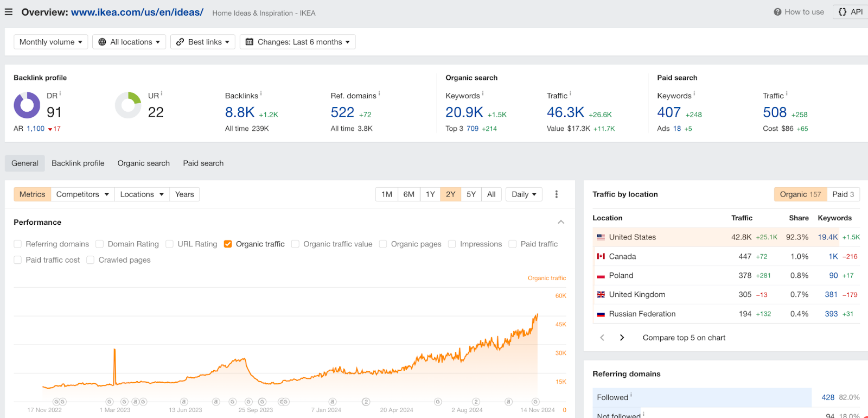This screenshot has width=868, height=418.
Task: Click the DR donut chart icon
Action: pos(27,105)
